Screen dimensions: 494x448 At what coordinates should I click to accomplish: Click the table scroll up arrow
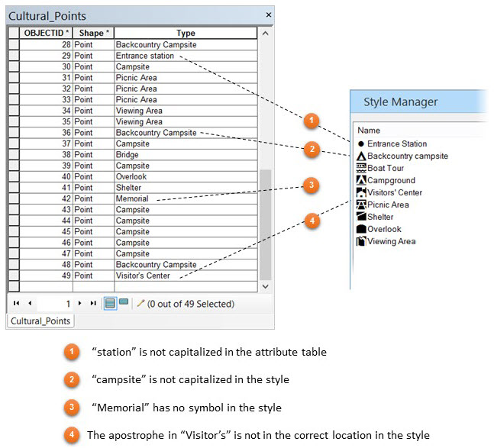click(265, 33)
